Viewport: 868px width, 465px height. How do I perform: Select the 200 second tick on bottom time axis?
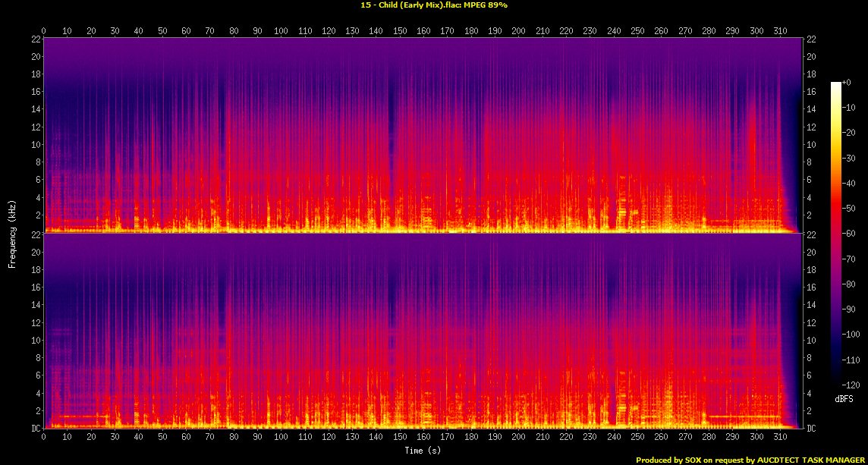click(518, 438)
